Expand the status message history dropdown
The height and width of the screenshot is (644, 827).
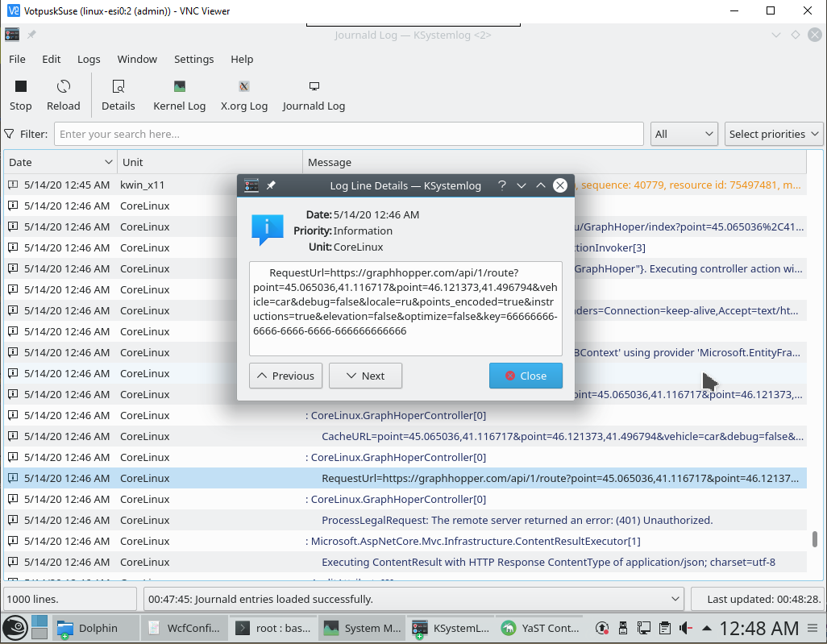[675, 599]
